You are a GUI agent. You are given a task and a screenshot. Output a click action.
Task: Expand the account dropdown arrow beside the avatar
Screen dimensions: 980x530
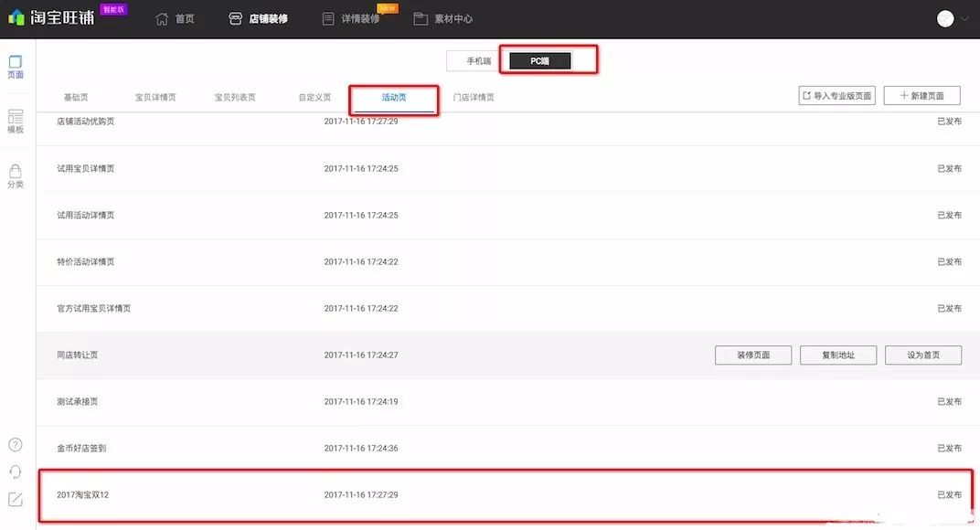[964, 18]
